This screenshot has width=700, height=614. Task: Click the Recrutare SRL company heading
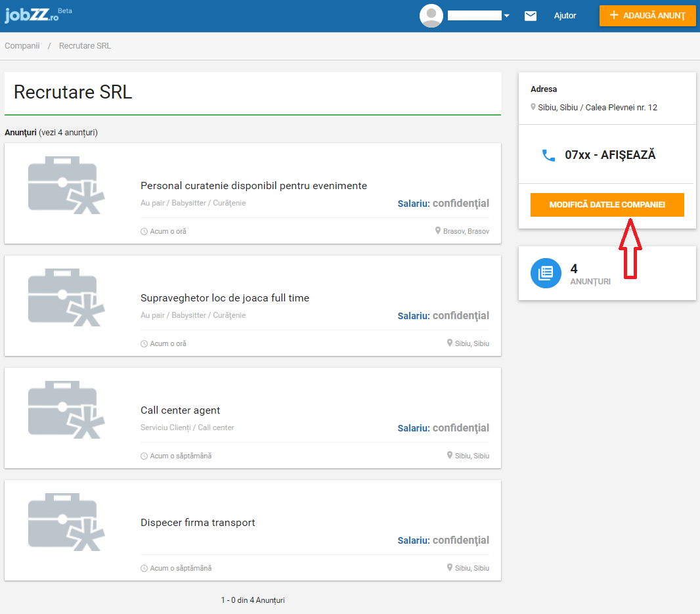73,92
